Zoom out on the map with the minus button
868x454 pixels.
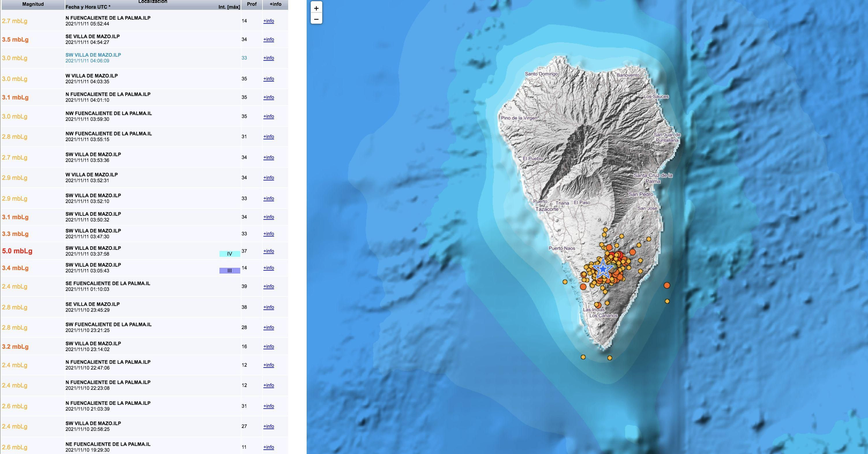(316, 19)
